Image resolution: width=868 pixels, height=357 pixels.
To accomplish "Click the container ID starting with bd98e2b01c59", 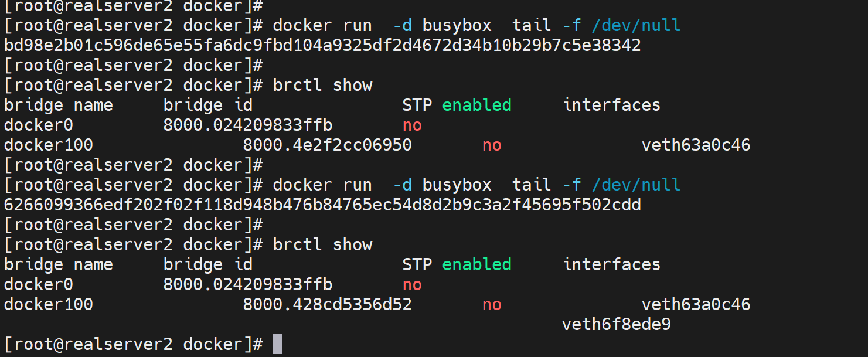I will coord(322,45).
